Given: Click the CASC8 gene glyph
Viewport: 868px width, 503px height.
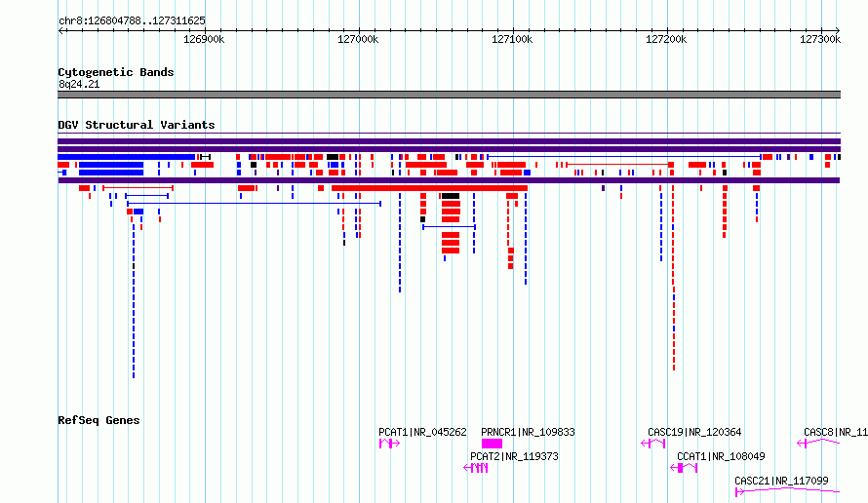Looking at the screenshot, I should (818, 443).
